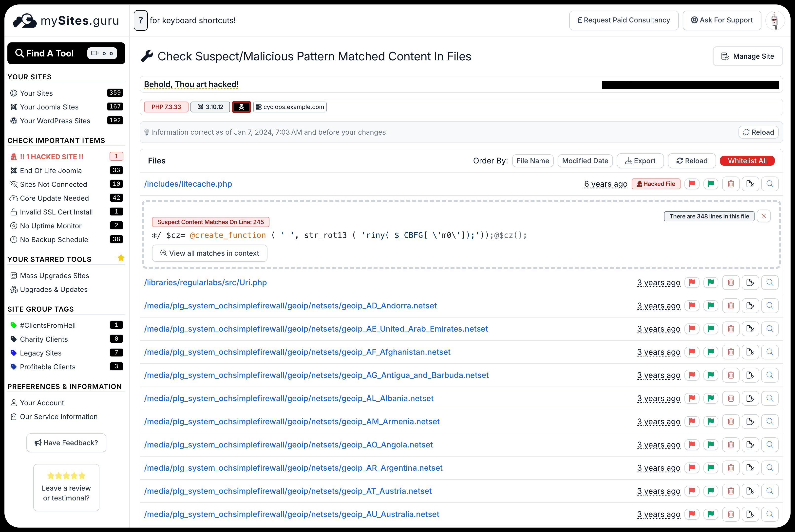The height and width of the screenshot is (532, 795).
Task: Click the skull and crossbones hacked badge
Action: (242, 107)
